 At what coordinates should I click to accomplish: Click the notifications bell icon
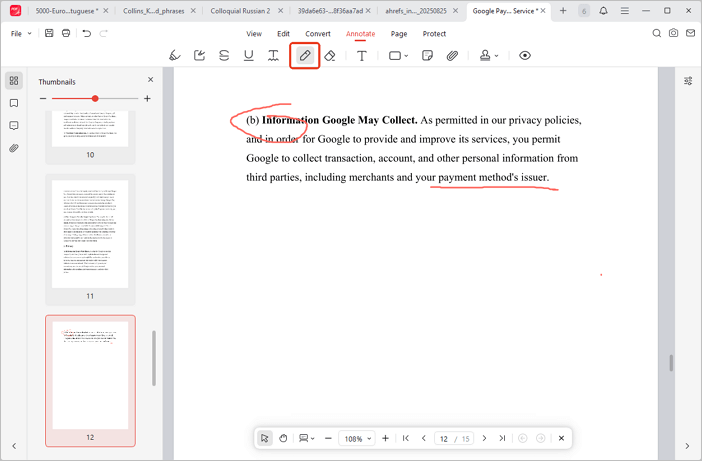coord(604,11)
